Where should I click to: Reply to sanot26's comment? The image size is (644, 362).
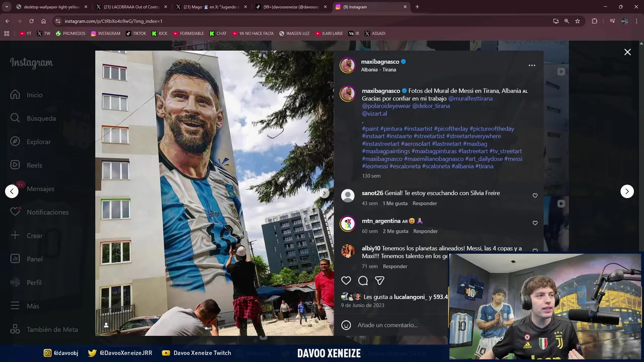click(x=425, y=203)
